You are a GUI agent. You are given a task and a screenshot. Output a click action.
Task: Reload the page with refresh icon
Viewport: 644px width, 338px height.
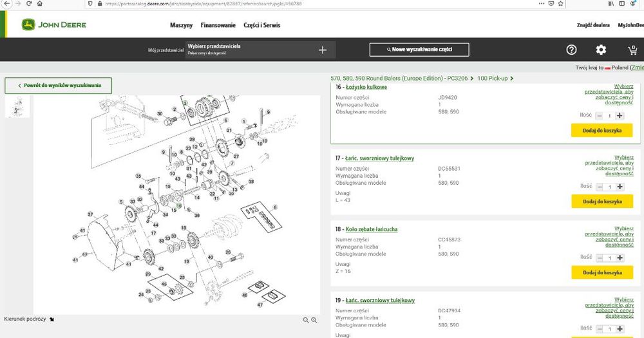29,3
